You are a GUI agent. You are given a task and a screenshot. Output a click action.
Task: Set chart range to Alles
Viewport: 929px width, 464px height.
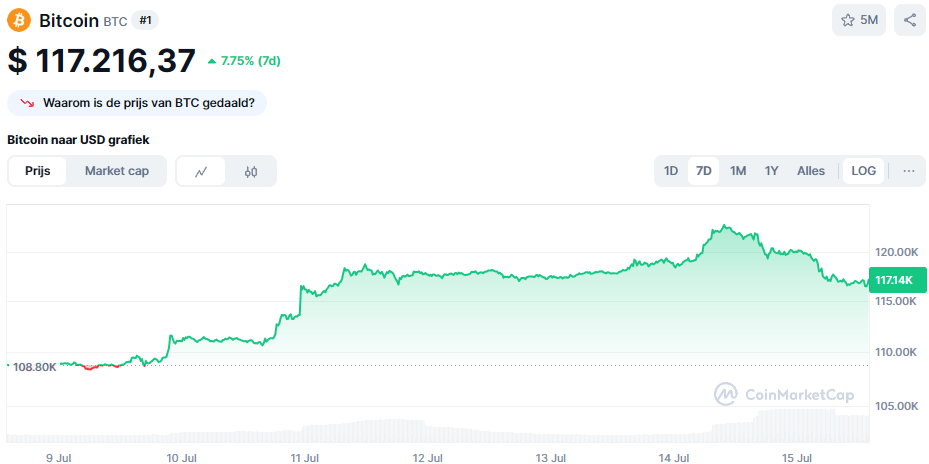811,171
